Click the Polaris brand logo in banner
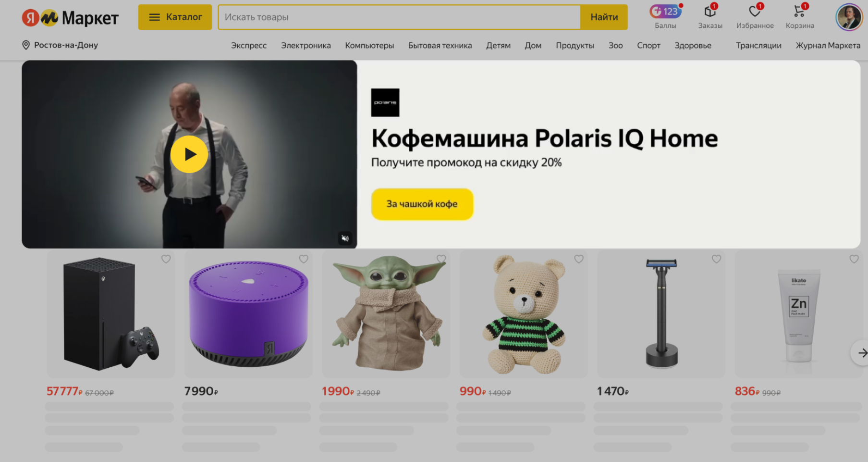Viewport: 868px width, 462px height. pyautogui.click(x=385, y=102)
